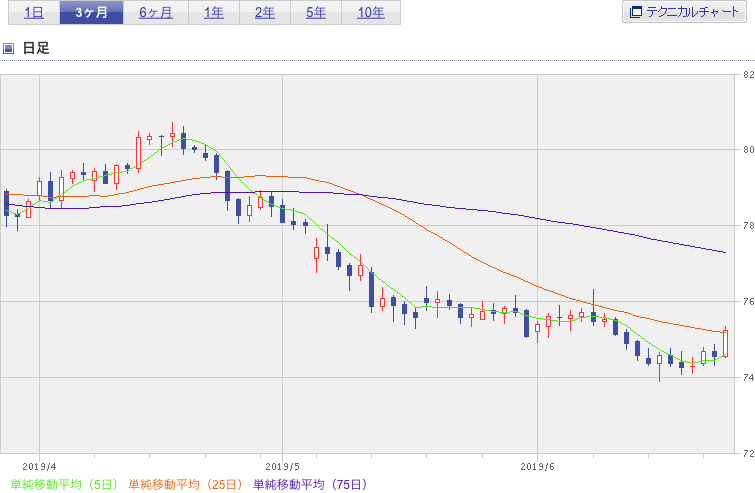Click the last red candlestick on the chart
This screenshot has width=755, height=493.
point(725,343)
